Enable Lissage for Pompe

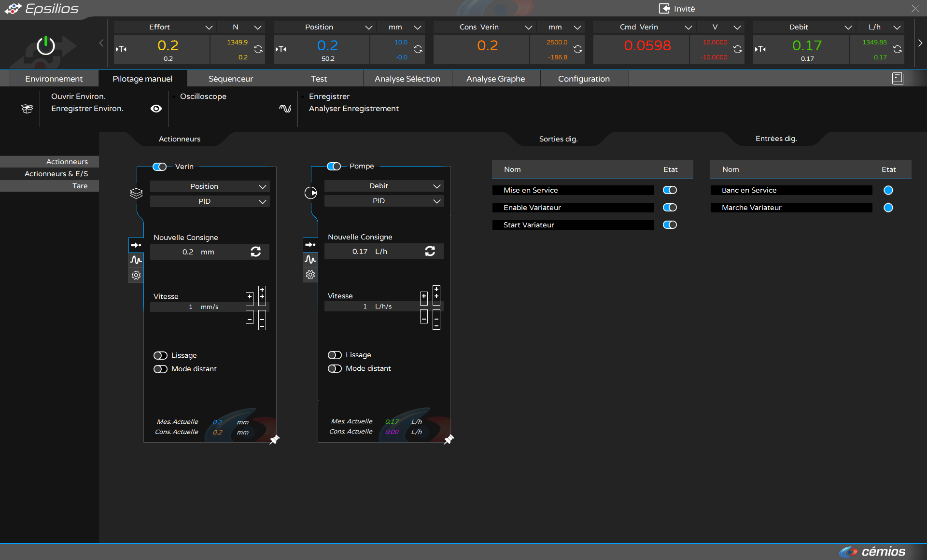(335, 355)
